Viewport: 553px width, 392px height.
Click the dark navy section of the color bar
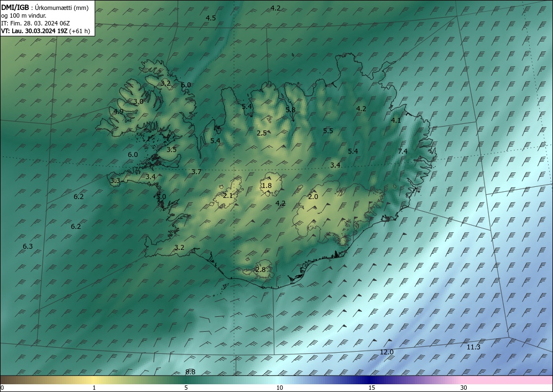(368, 380)
